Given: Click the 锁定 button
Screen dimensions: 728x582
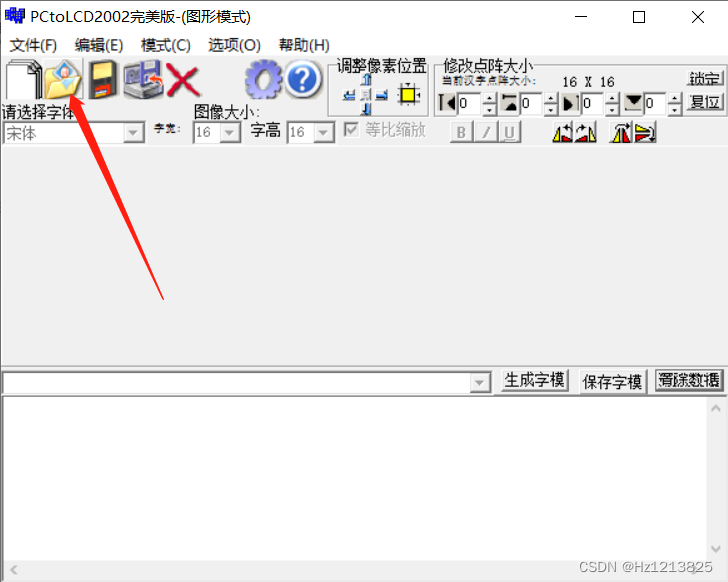Looking at the screenshot, I should click(x=705, y=78).
